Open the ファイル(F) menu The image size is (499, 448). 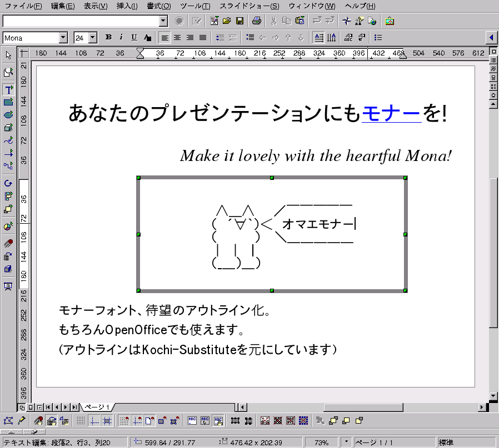point(23,6)
